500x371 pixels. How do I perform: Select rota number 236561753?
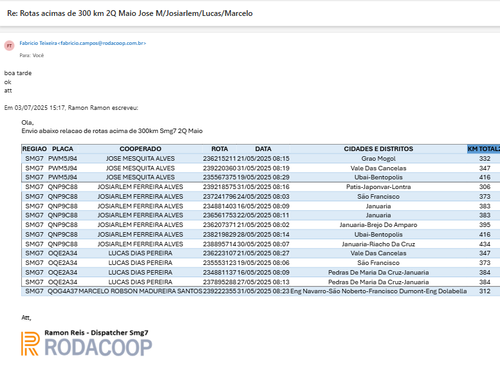(219, 215)
